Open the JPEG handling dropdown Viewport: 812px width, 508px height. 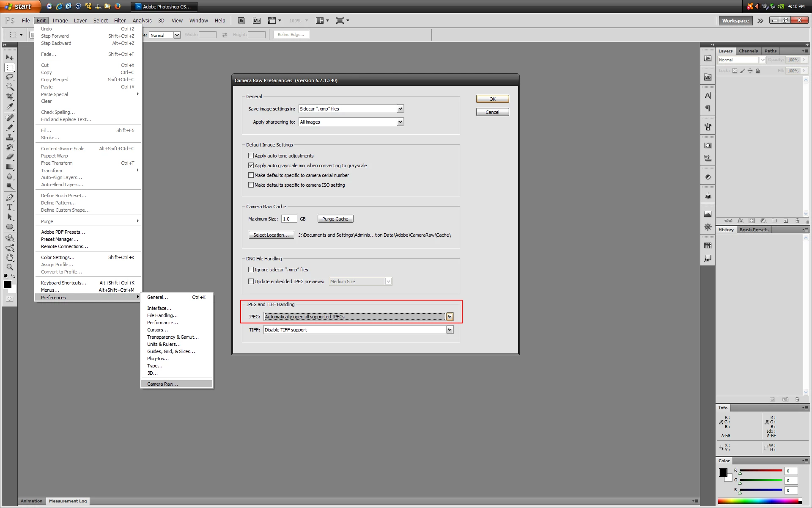(450, 317)
